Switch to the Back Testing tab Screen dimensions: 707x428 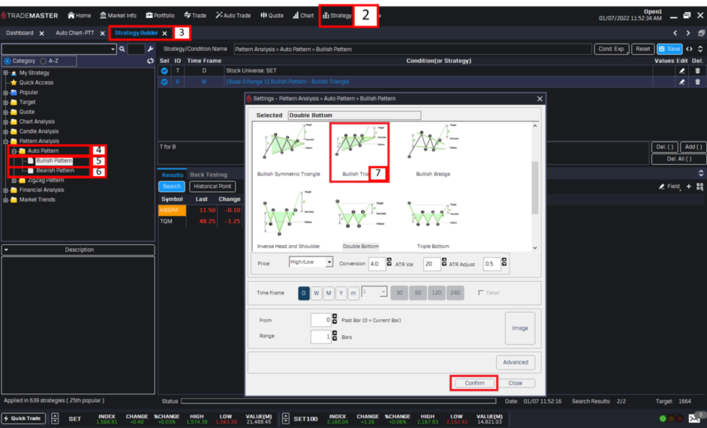point(208,173)
